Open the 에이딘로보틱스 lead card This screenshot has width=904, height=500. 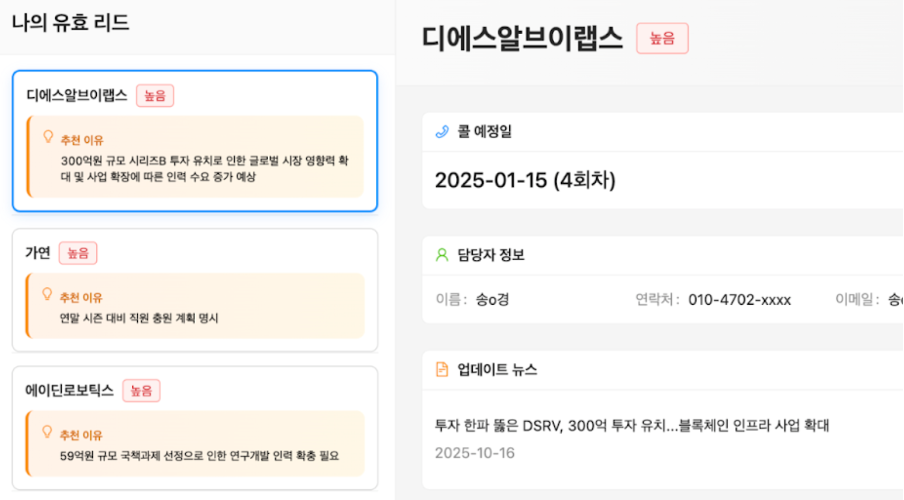[195, 427]
